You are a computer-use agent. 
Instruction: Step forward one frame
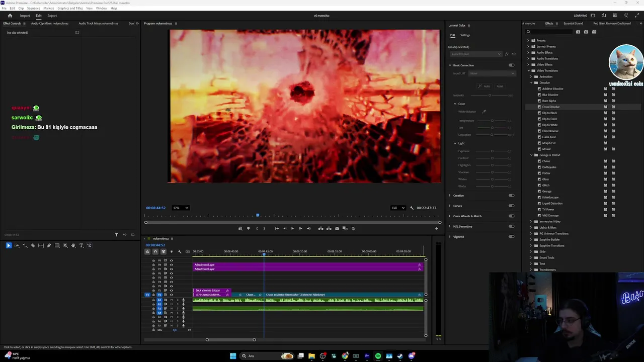300,228
